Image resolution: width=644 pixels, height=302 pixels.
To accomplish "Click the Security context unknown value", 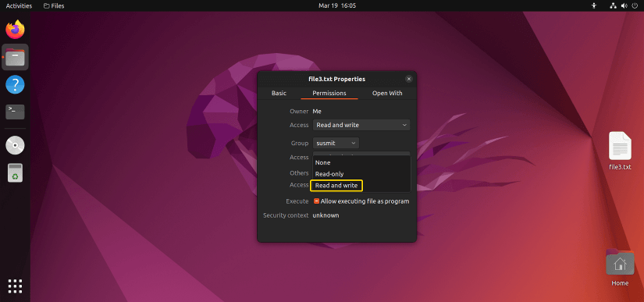I will (x=326, y=215).
